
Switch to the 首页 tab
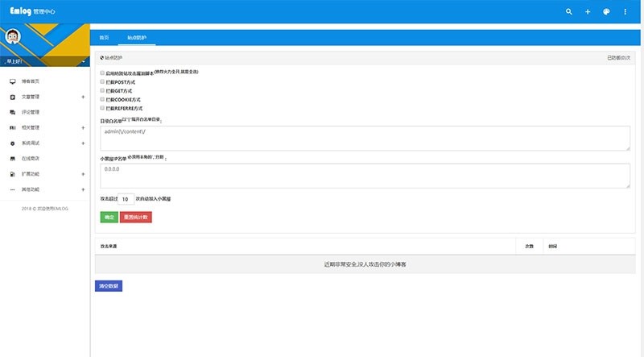click(x=104, y=38)
